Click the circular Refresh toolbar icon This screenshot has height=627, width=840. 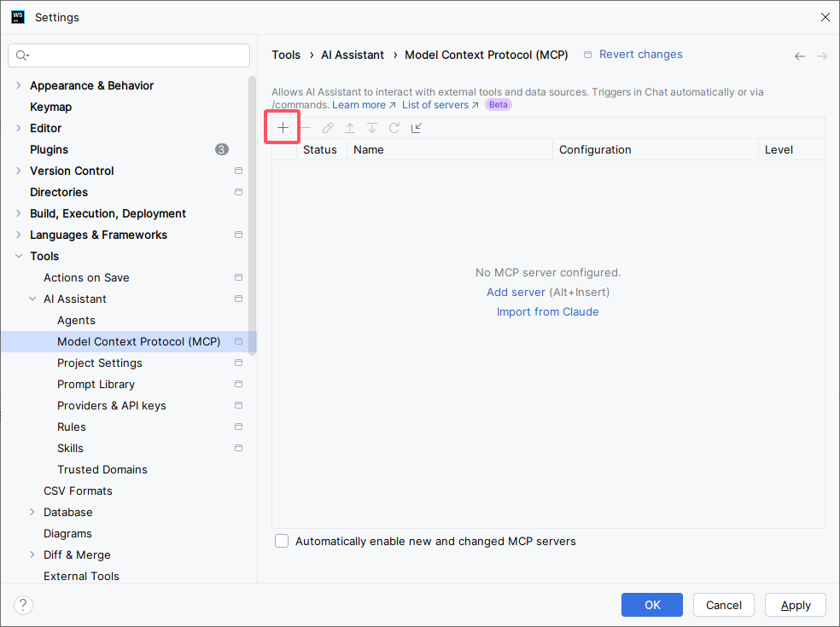pos(394,127)
